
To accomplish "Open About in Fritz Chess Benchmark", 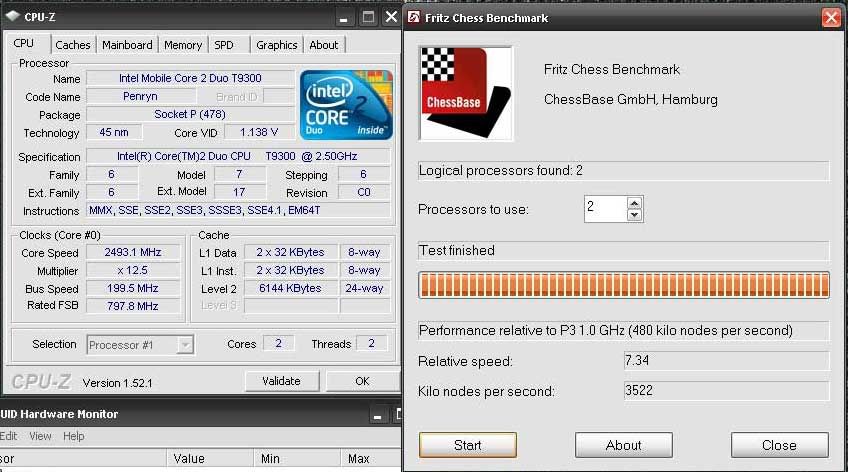I will 624,445.
